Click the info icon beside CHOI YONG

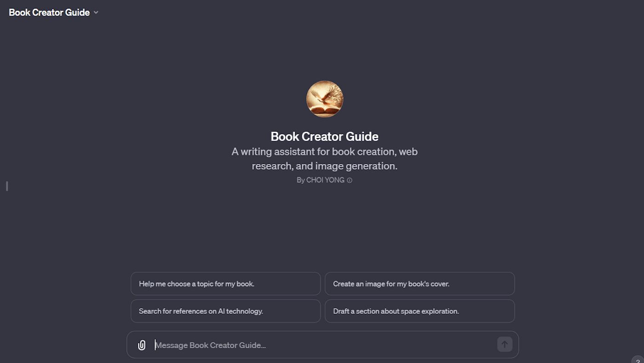coord(350,180)
